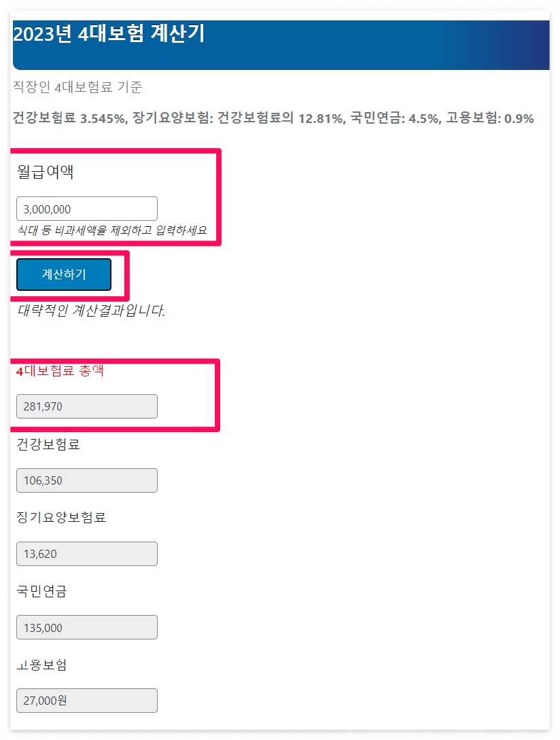Image resolution: width=560 pixels, height=740 pixels.
Task: Click the 4대보험료 총액 result field
Action: point(86,406)
